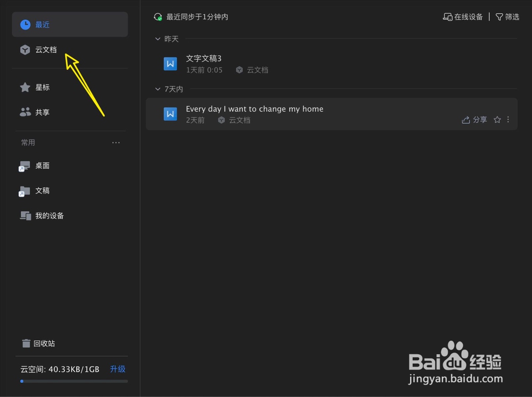Open the 星标 starred section

70,87
